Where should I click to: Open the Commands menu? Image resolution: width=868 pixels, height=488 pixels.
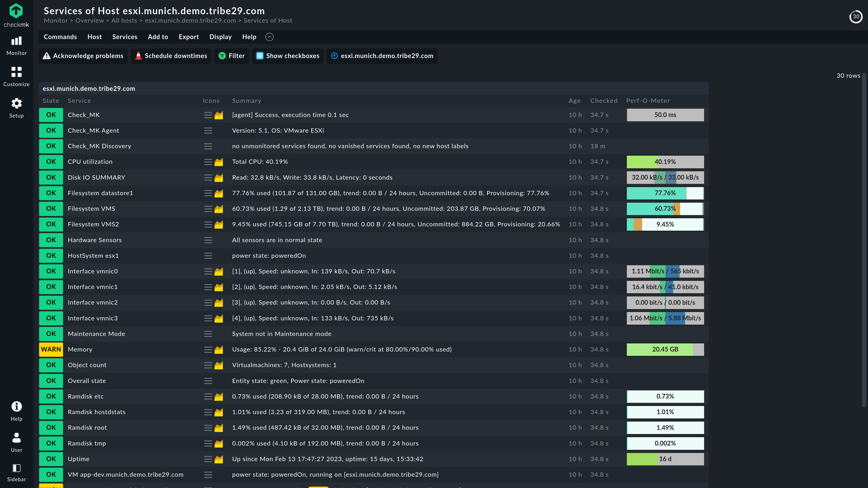[60, 37]
